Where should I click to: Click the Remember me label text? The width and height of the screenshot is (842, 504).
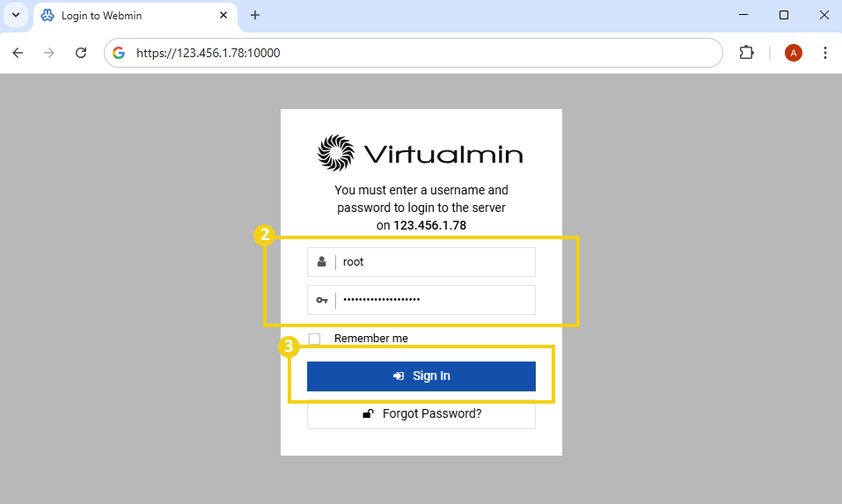(x=371, y=339)
